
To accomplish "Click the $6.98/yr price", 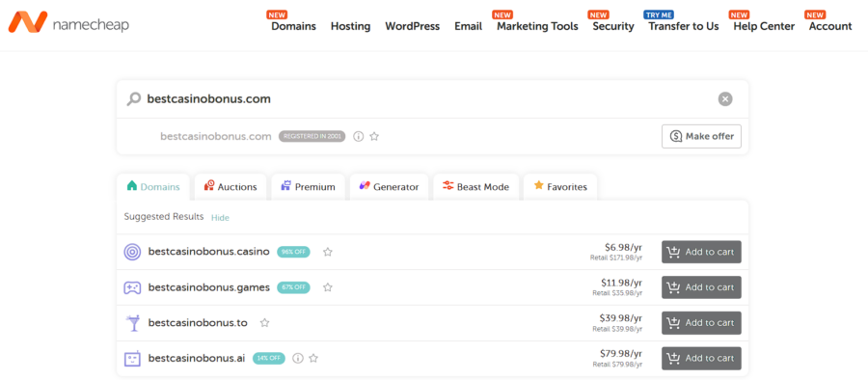I will pos(623,248).
